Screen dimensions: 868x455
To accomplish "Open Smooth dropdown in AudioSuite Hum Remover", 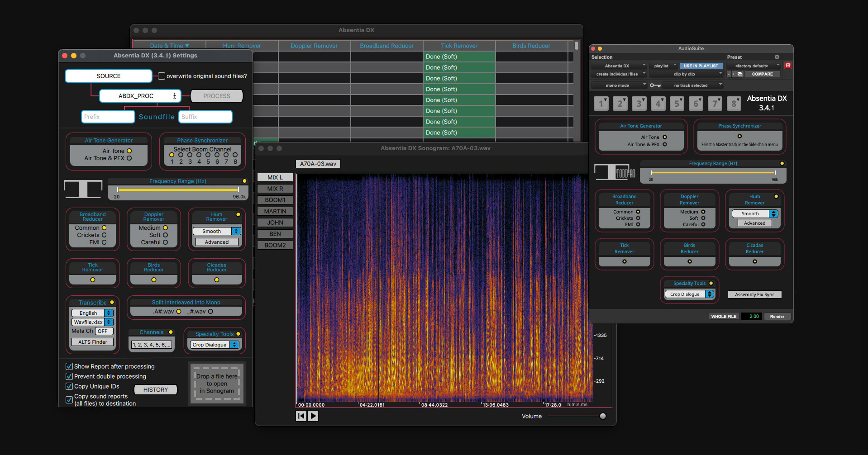I will (754, 213).
